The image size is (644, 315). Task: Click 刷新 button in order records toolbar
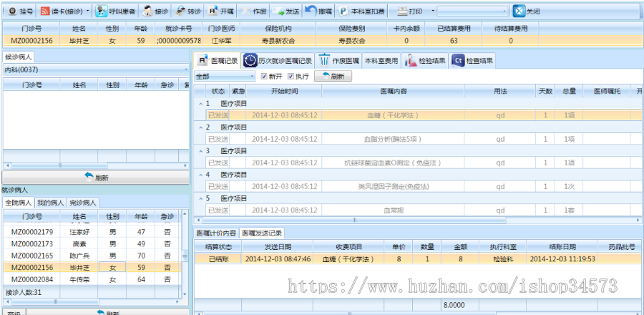(x=333, y=77)
